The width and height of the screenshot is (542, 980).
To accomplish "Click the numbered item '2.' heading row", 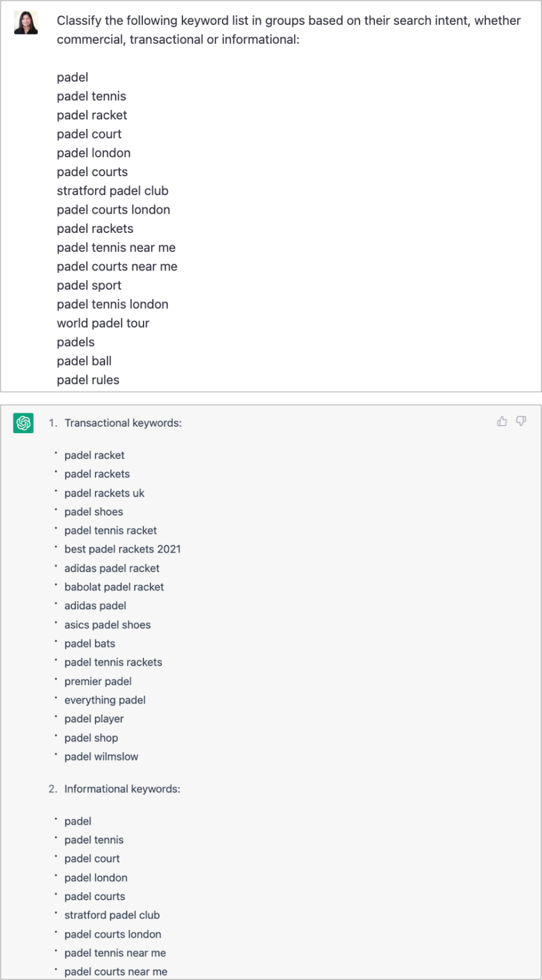I will [52, 789].
